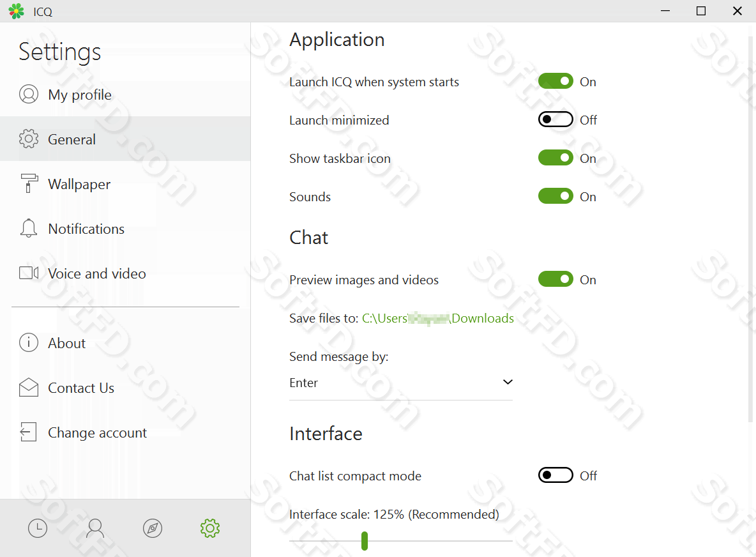Click the About info icon
The height and width of the screenshot is (557, 756).
29,342
